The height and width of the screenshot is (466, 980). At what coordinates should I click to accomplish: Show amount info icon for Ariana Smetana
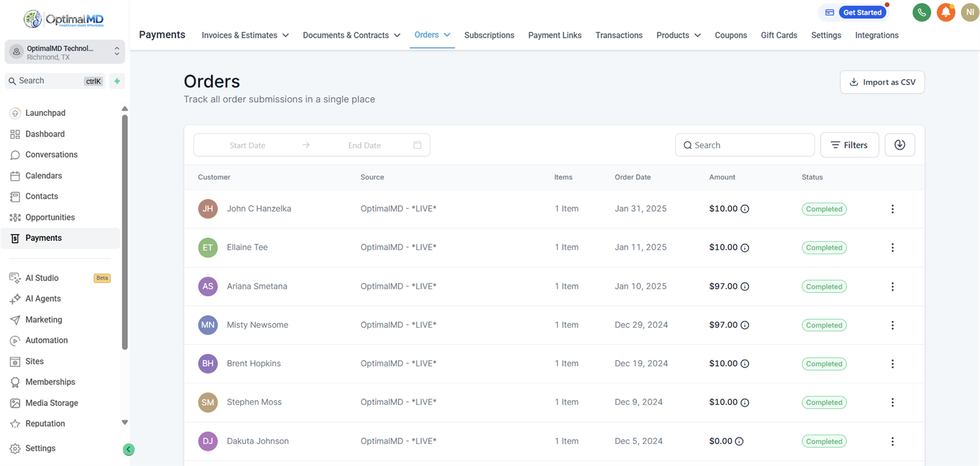click(x=745, y=287)
